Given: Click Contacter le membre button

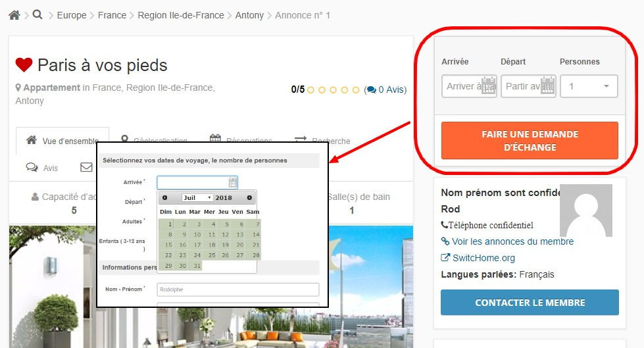Looking at the screenshot, I should 530,303.
